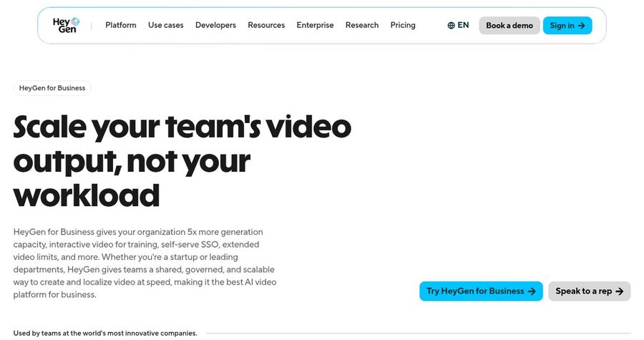Click Try HeyGen for Business button
The height and width of the screenshot is (340, 644).
click(481, 291)
